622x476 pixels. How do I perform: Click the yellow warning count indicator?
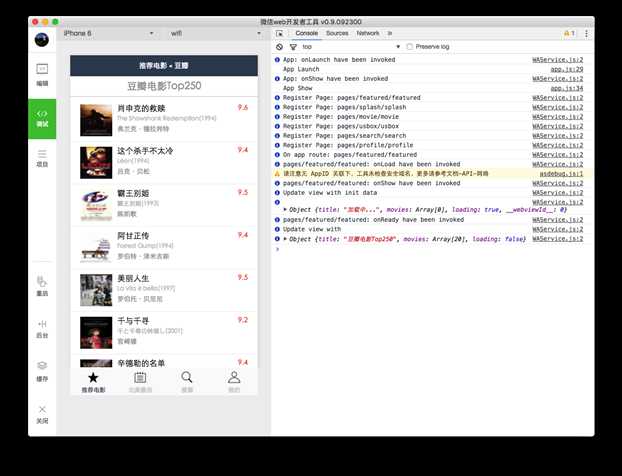569,33
